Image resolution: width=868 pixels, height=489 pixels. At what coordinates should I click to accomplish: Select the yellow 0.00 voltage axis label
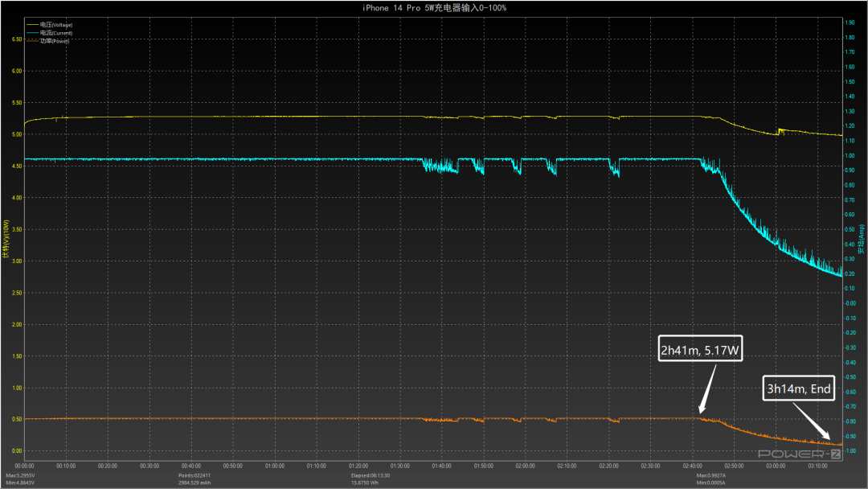[17, 450]
